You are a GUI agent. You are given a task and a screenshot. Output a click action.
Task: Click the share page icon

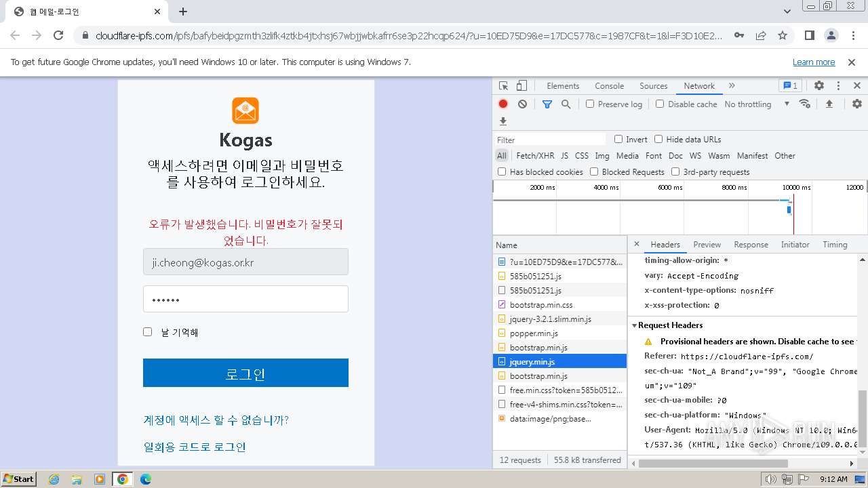761,35
